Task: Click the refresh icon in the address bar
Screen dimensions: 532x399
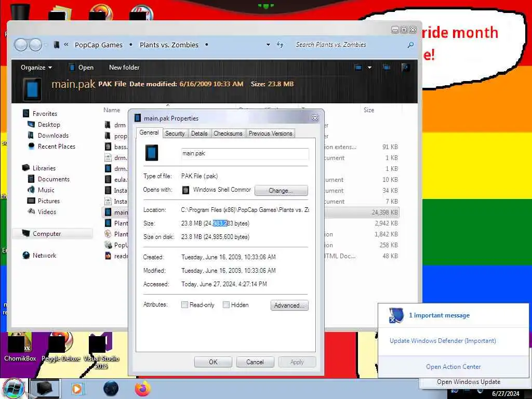Action: (280, 45)
